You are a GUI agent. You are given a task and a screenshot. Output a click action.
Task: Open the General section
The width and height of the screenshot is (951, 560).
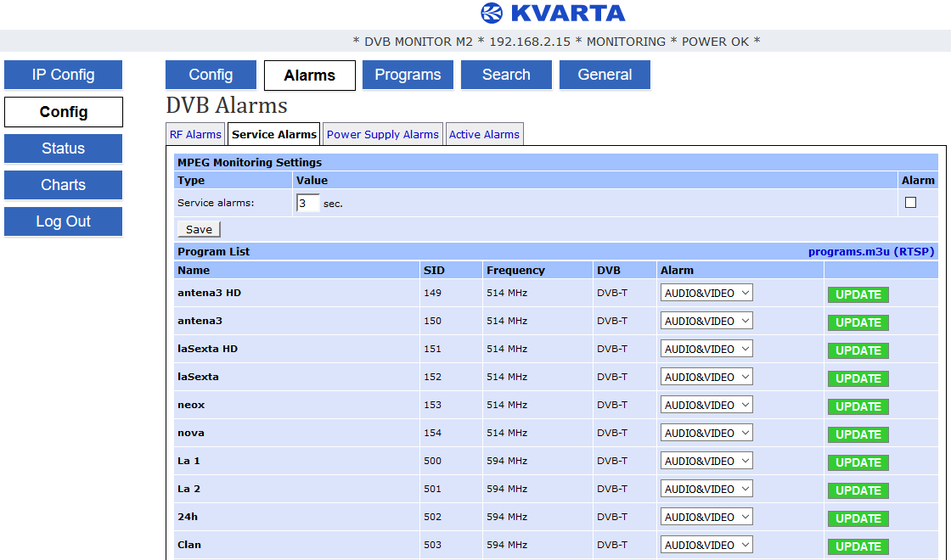coord(605,75)
